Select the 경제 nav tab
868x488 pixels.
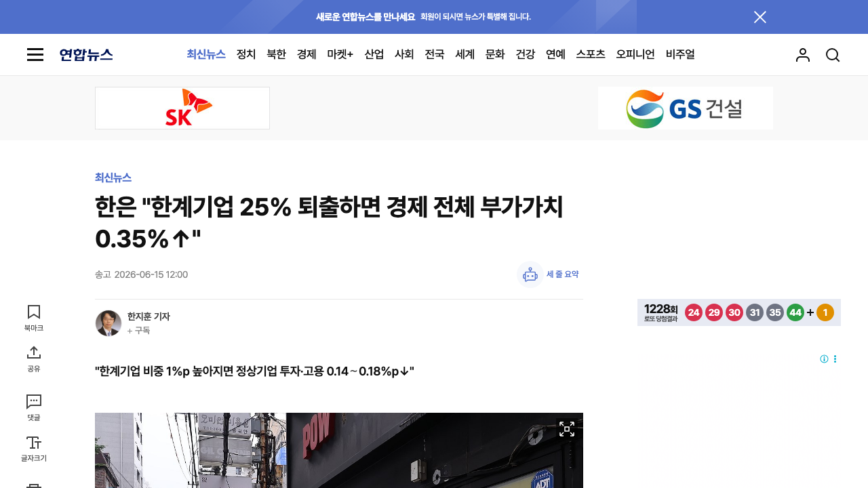tap(307, 55)
